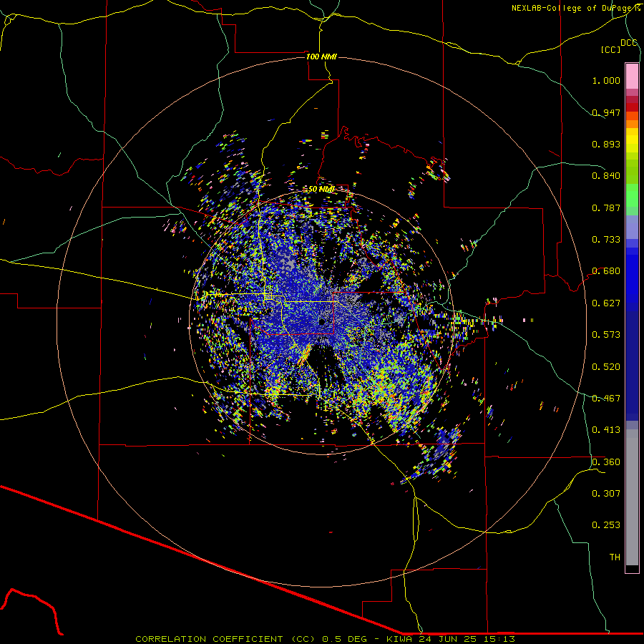The image size is (644, 644).
Task: Click the 50 NMI range ring label
Action: tap(321, 189)
